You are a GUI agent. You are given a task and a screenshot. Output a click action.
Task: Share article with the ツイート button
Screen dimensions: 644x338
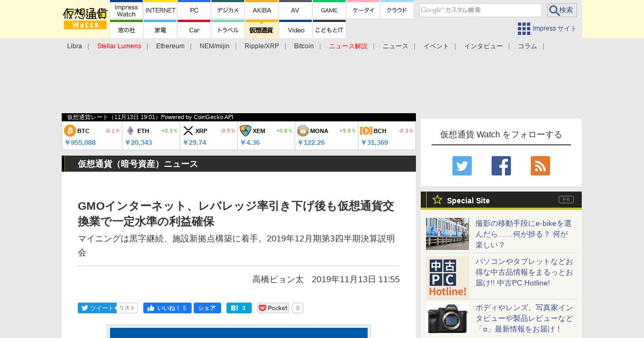[97, 308]
